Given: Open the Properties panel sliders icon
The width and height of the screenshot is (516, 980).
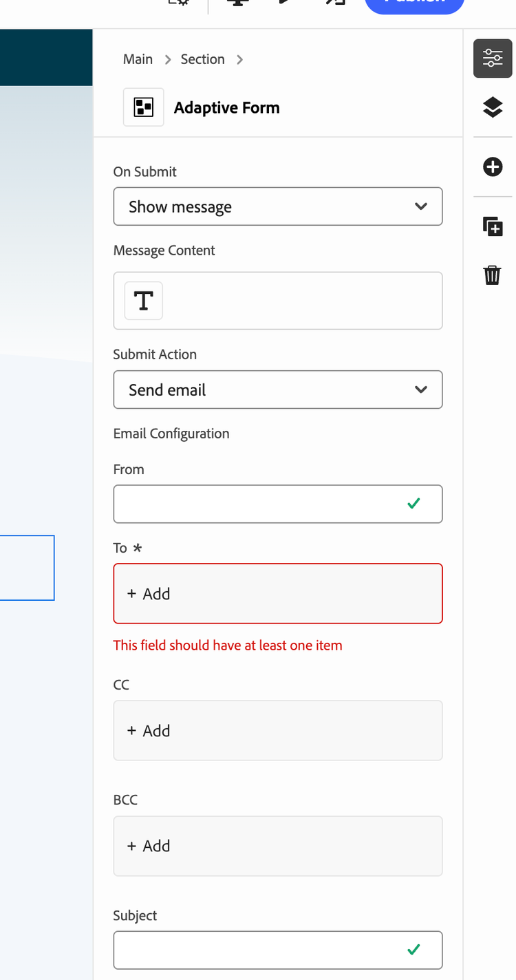Looking at the screenshot, I should [x=493, y=58].
